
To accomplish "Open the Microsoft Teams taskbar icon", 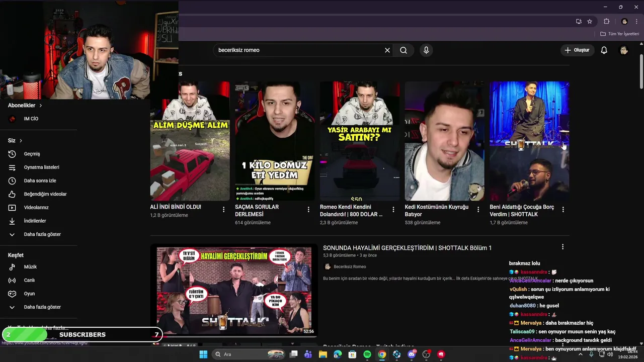I will pos(308,354).
